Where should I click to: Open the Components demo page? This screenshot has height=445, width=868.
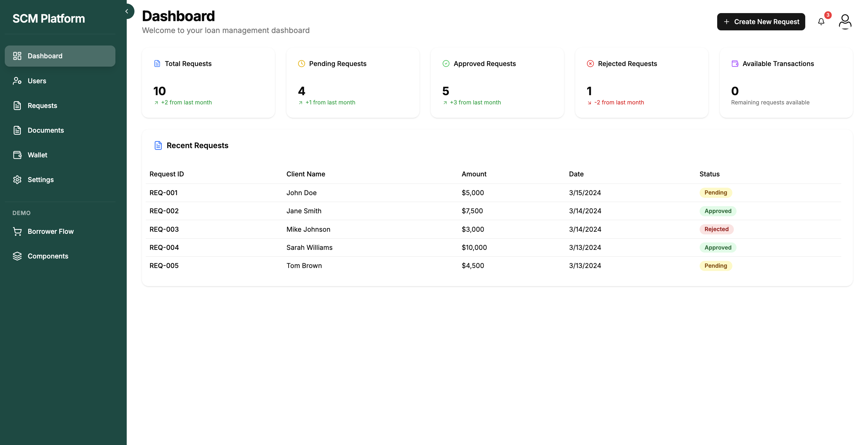coord(60,256)
